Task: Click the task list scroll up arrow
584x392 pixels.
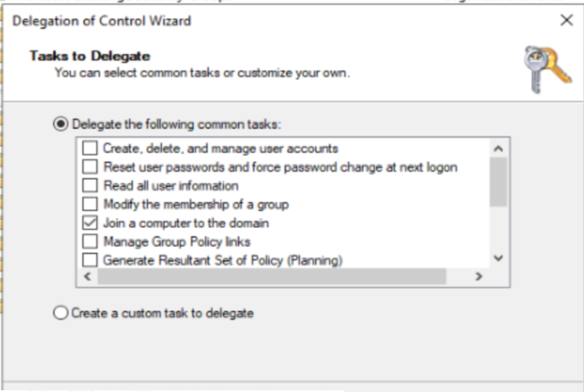Action: point(498,148)
